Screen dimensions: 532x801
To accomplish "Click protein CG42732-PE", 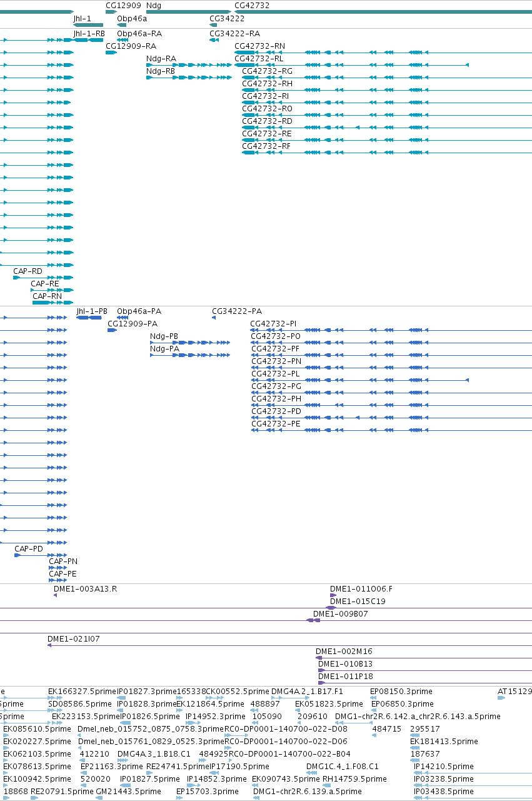I will pyautogui.click(x=276, y=423).
